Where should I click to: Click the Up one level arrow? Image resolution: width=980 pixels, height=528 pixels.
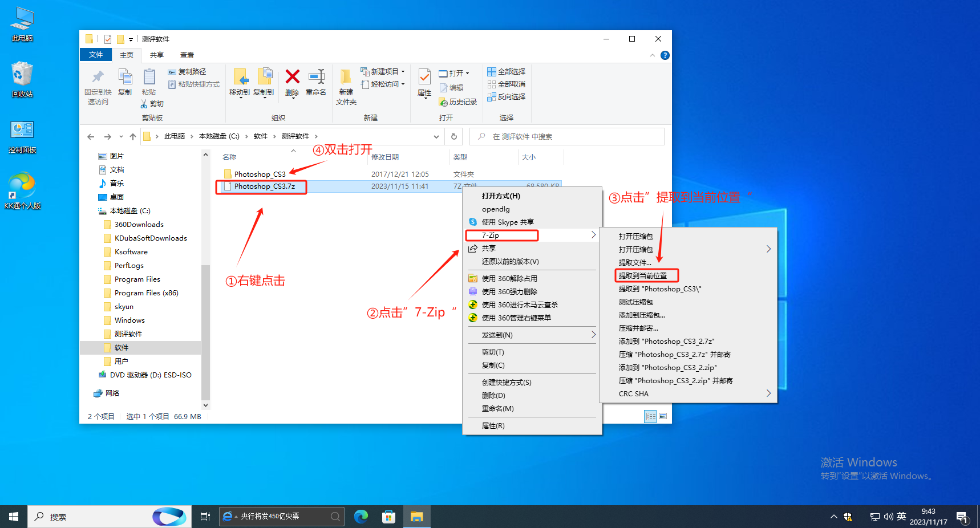click(x=133, y=137)
